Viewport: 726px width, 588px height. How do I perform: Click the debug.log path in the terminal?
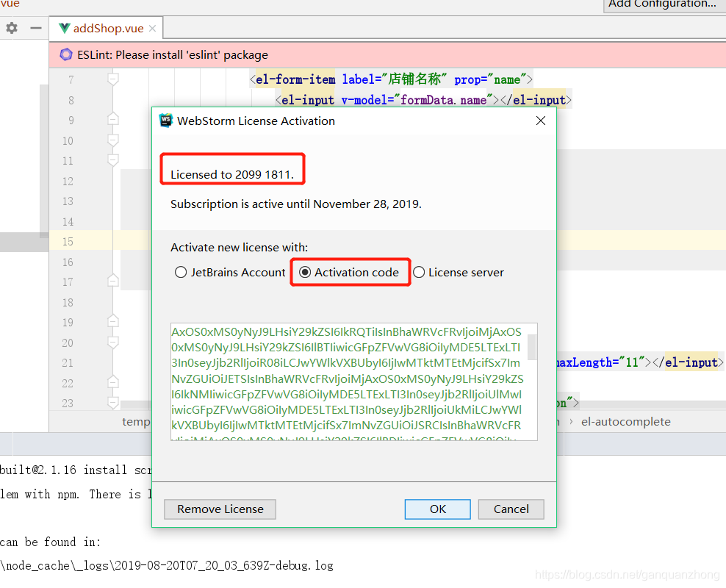[x=167, y=565]
